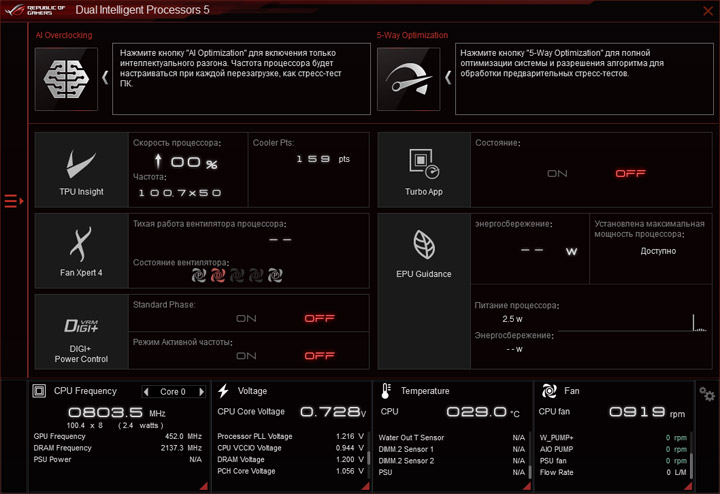
Task: Select the AIO PUMP fan row
Action: coord(613,449)
